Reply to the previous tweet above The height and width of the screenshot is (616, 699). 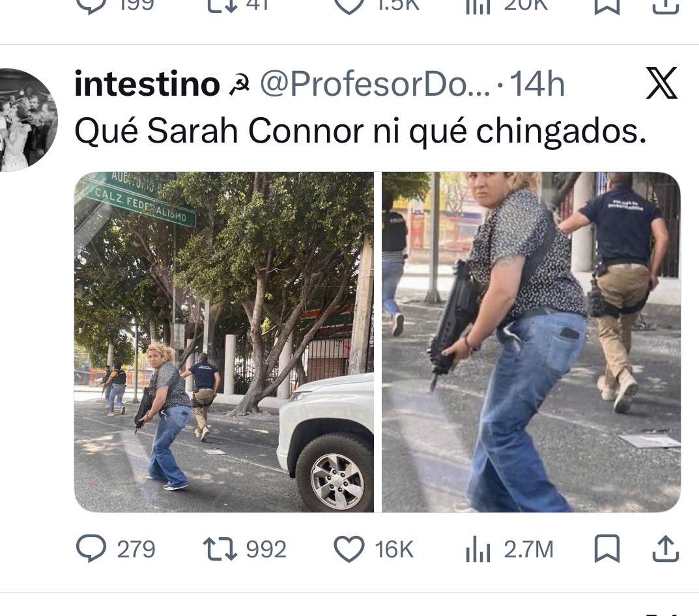[x=115, y=5]
